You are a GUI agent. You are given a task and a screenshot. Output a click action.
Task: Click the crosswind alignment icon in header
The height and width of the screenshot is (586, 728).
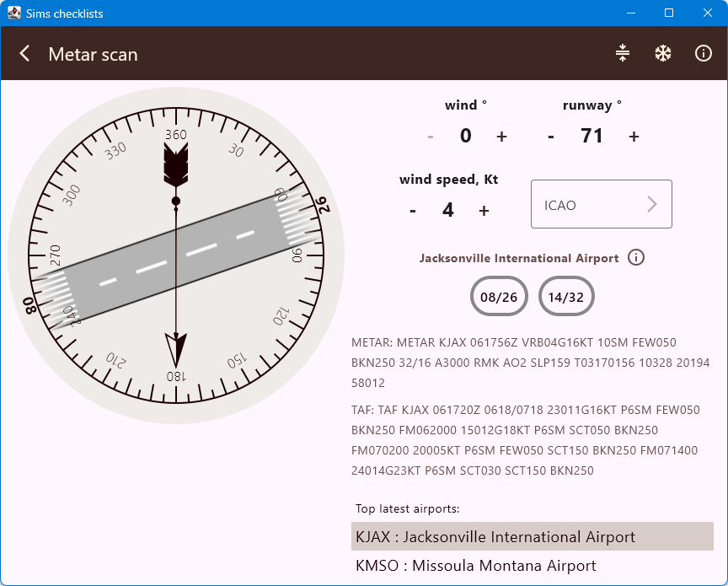pos(622,53)
